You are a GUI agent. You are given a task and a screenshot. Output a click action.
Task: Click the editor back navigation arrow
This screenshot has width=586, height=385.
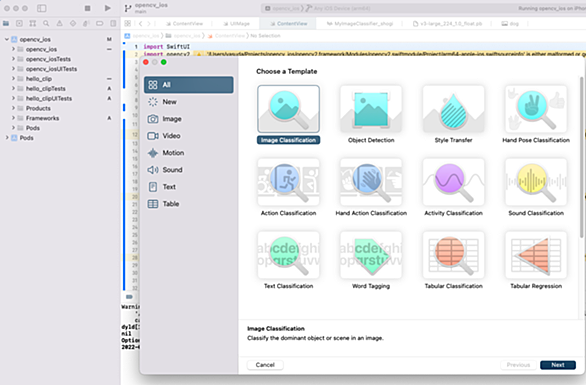click(x=141, y=24)
